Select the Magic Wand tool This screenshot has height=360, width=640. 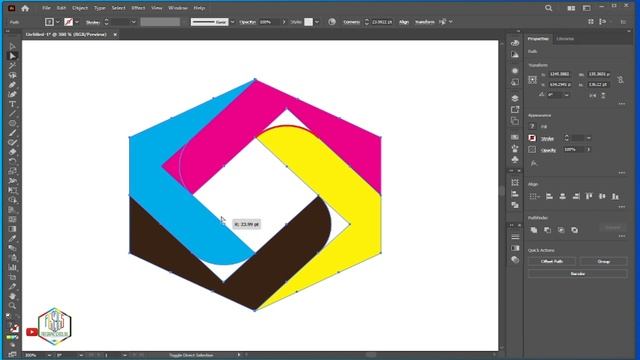pyautogui.click(x=13, y=66)
